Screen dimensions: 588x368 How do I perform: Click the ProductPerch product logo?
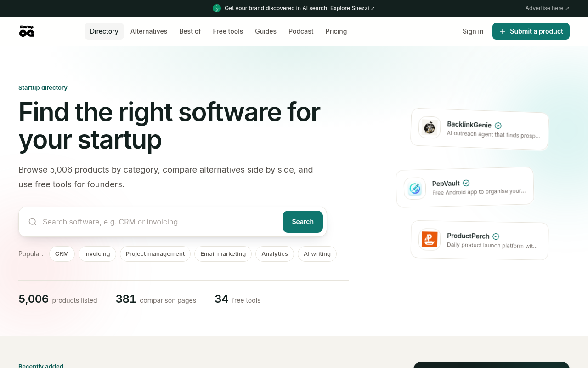click(430, 240)
